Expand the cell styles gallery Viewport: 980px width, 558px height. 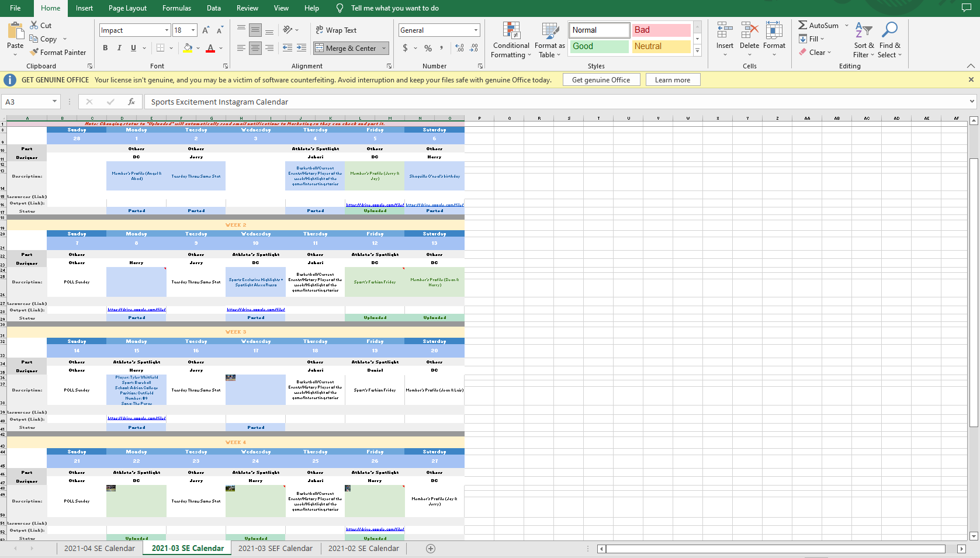[697, 51]
